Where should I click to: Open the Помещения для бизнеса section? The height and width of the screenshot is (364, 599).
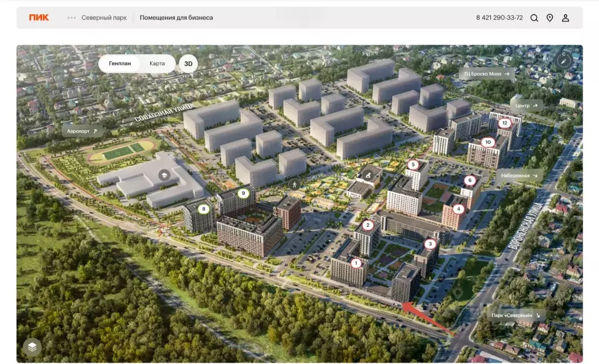tap(176, 18)
